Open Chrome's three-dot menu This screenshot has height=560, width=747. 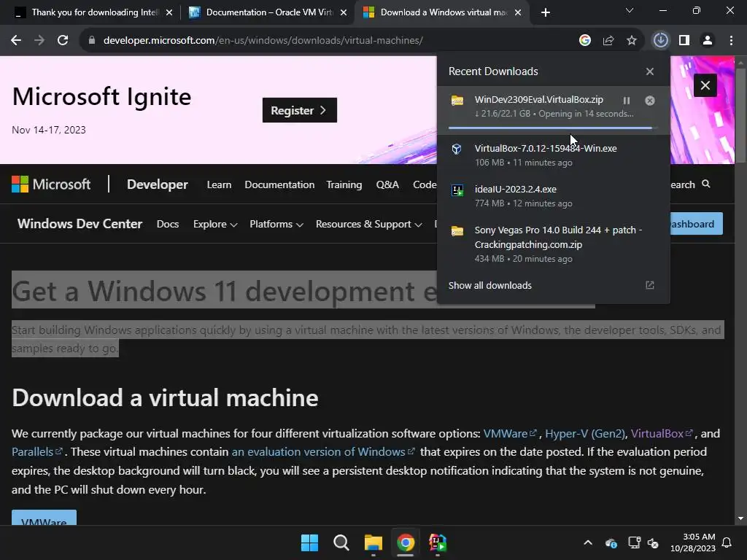pyautogui.click(x=731, y=41)
